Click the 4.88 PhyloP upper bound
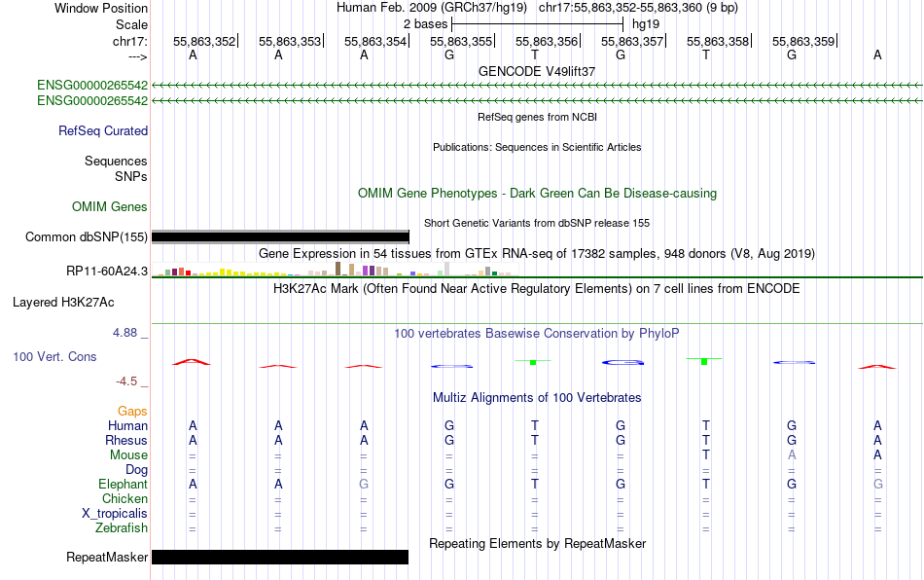This screenshot has height=580, width=924. (x=124, y=333)
